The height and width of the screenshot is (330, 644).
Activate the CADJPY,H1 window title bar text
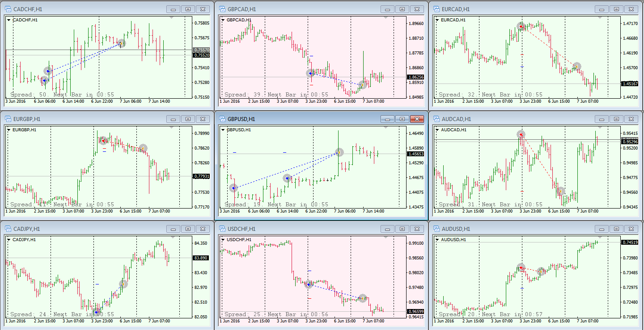coord(27,229)
